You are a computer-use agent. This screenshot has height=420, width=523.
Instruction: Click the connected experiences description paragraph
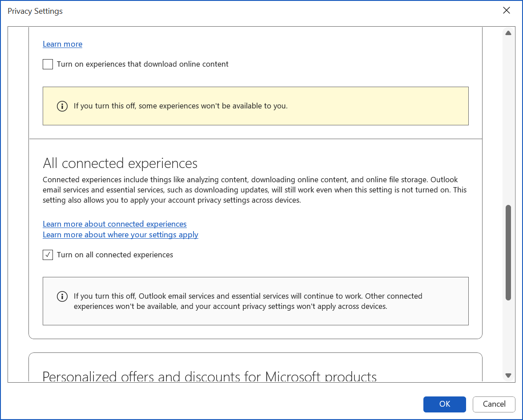[x=254, y=190]
